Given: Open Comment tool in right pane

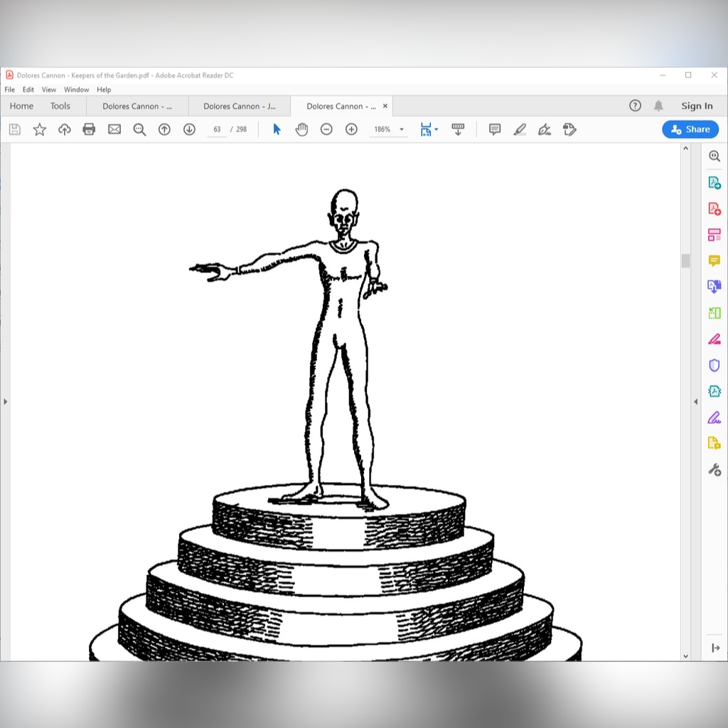Looking at the screenshot, I should pos(714,260).
